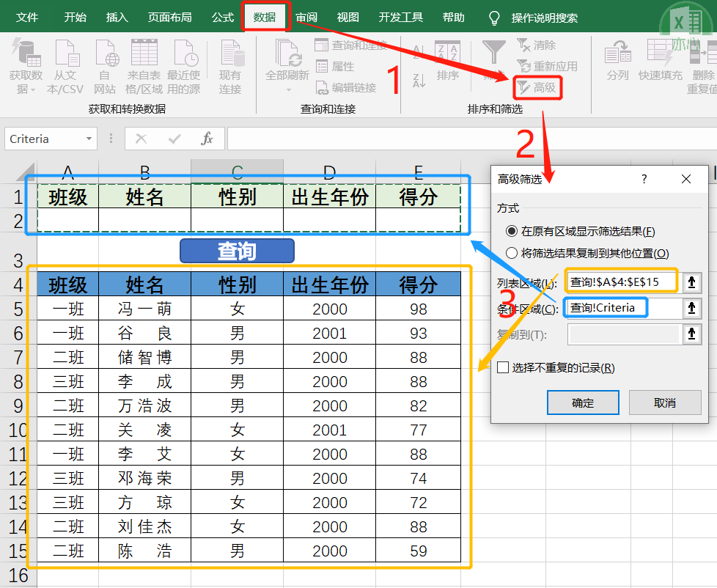Click cell with name 冯一萌
Screen dimensions: 717x588
click(144, 309)
